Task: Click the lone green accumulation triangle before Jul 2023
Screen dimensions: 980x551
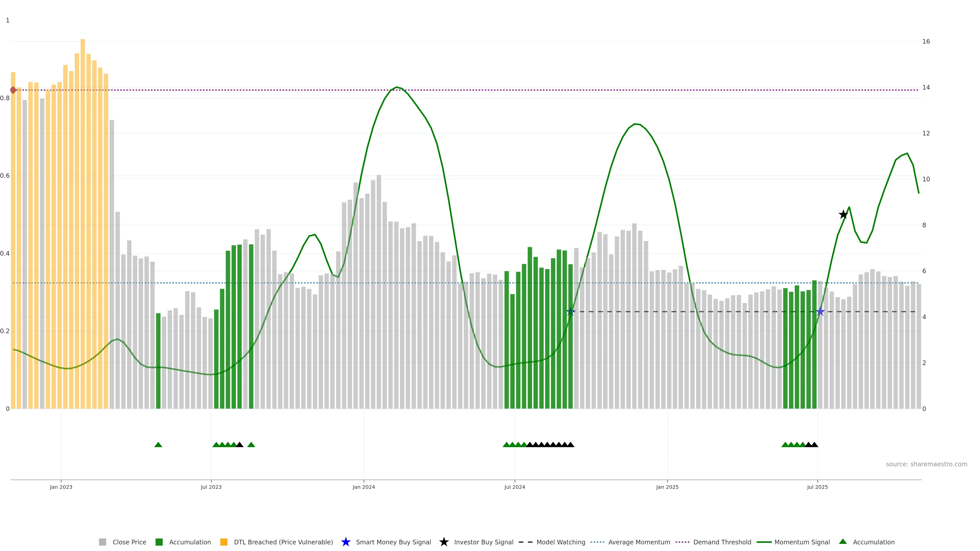Action: (x=158, y=445)
